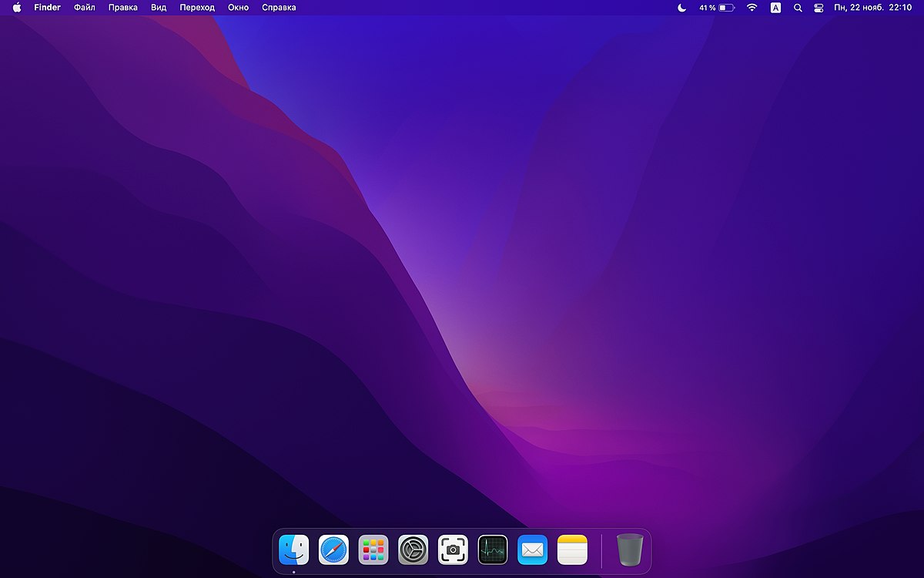924x578 pixels.
Task: Open the Notes app from the Dock
Action: point(572,549)
